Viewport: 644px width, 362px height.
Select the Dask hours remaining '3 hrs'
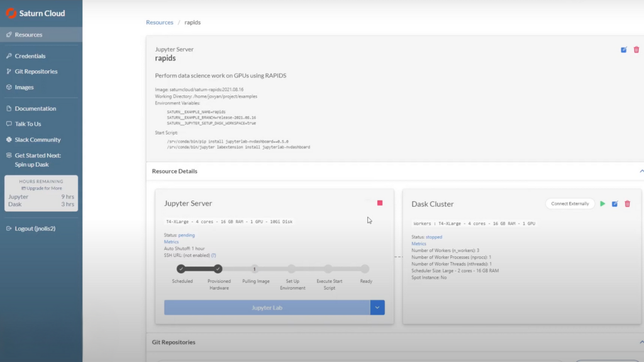tap(68, 204)
